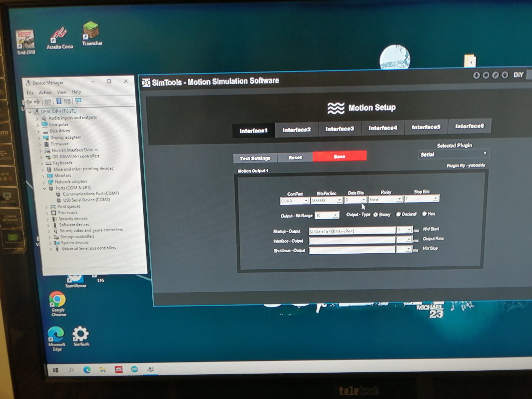Select Communications Port (COM1) entry
Viewport: 532px width, 399px height.
click(90, 194)
